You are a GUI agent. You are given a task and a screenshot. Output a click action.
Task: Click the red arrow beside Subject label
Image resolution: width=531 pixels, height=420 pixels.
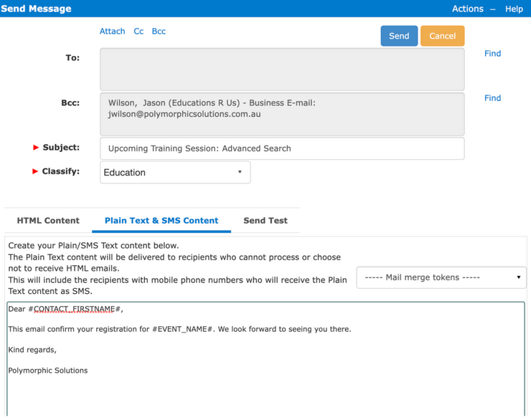click(x=36, y=148)
